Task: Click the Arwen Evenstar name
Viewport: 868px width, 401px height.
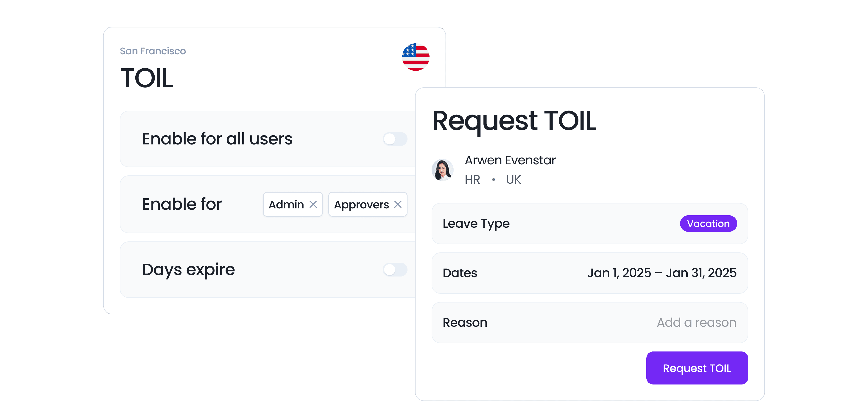Action: pos(510,160)
